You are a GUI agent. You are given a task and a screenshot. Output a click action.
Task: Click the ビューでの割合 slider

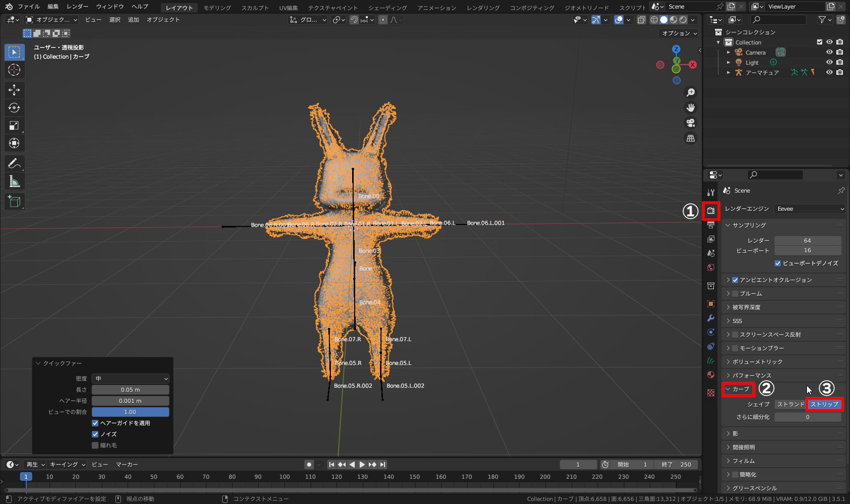point(131,412)
